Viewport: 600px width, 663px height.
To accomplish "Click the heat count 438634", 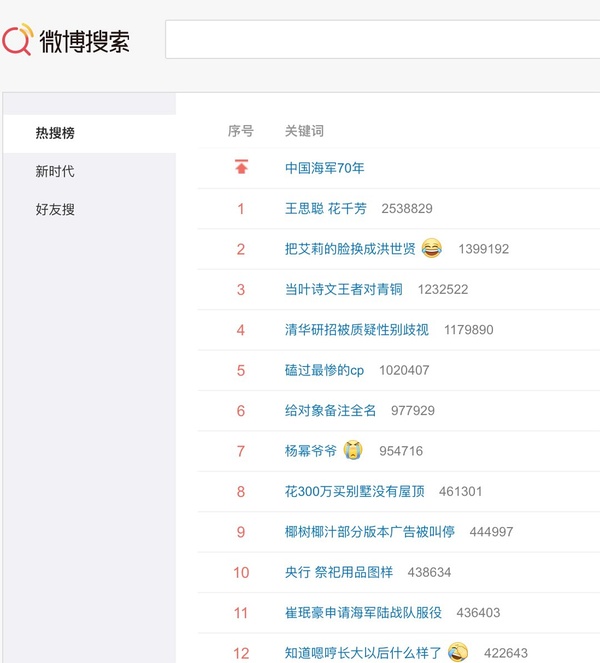I will tap(429, 573).
